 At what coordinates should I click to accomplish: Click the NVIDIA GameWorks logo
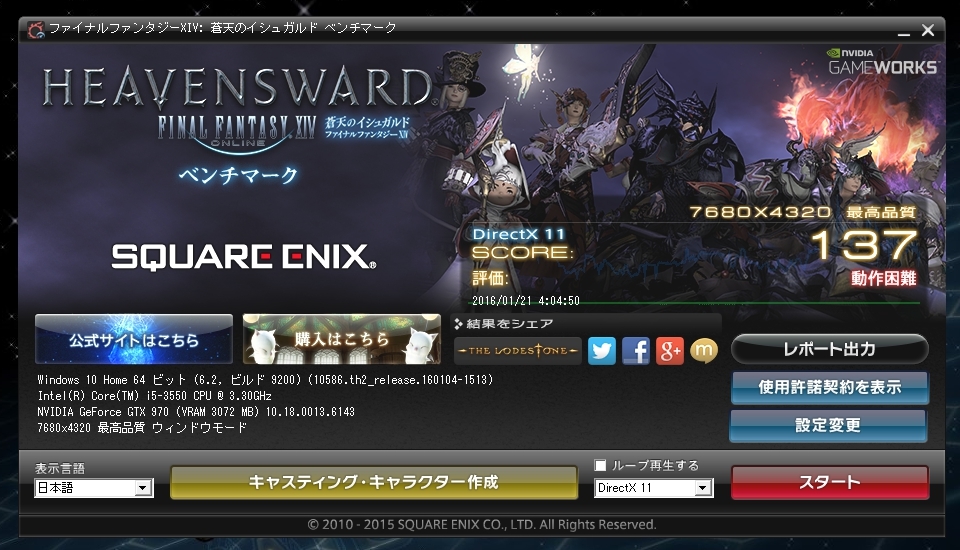882,61
